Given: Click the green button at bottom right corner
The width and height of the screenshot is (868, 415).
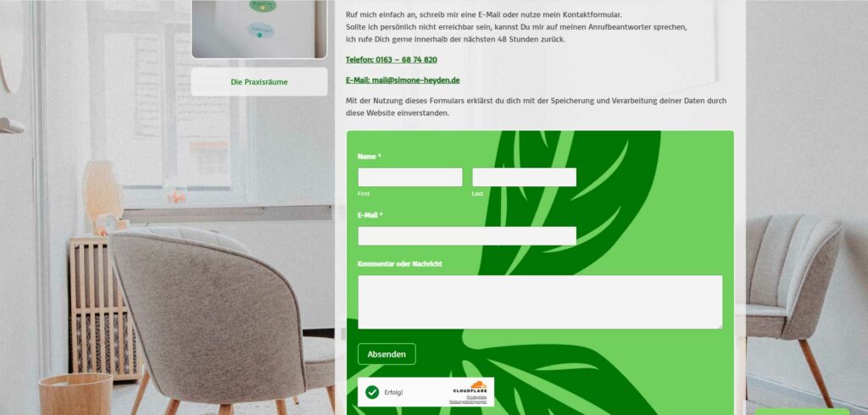Looking at the screenshot, I should (x=802, y=412).
